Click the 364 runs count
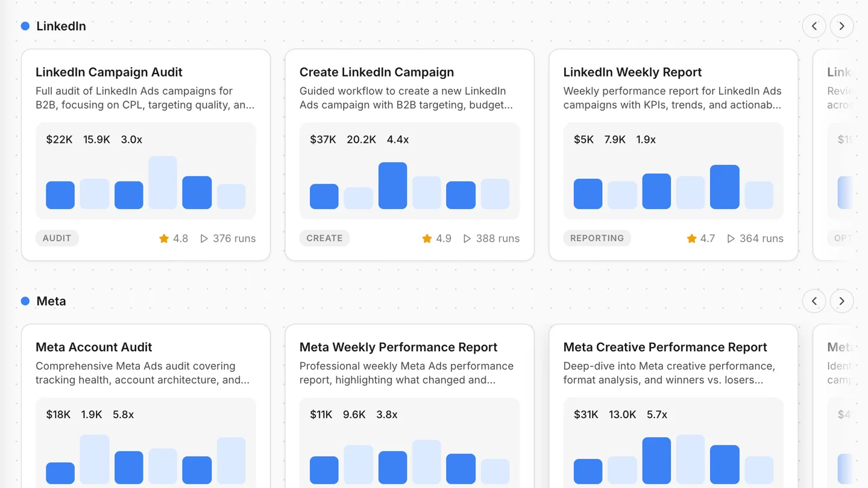The image size is (868, 488). click(761, 239)
